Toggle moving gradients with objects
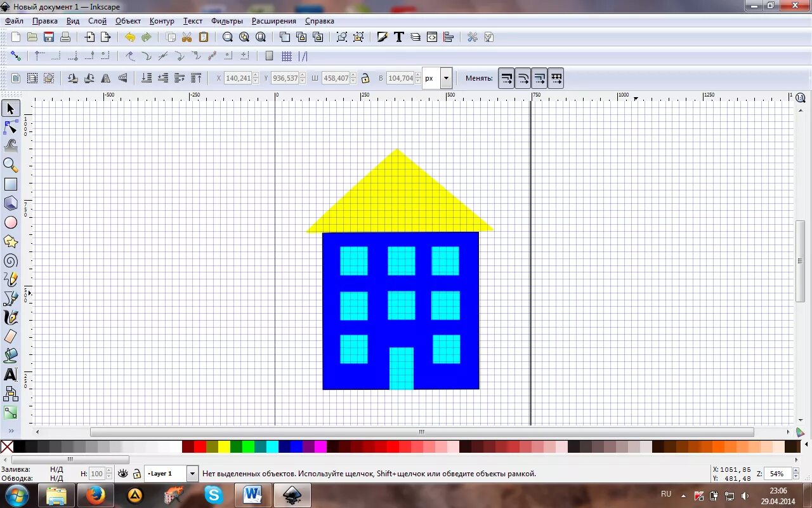 point(539,78)
